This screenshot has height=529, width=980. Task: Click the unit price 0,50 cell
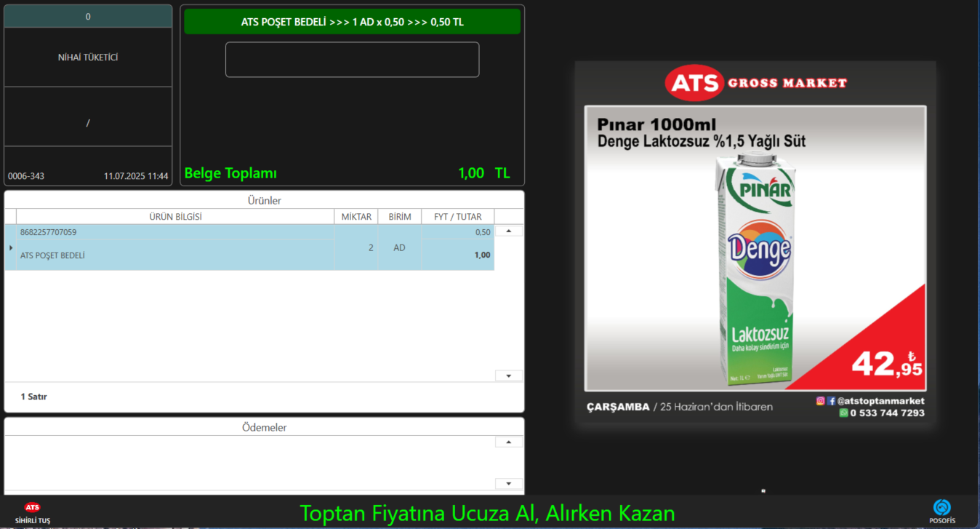pos(458,232)
